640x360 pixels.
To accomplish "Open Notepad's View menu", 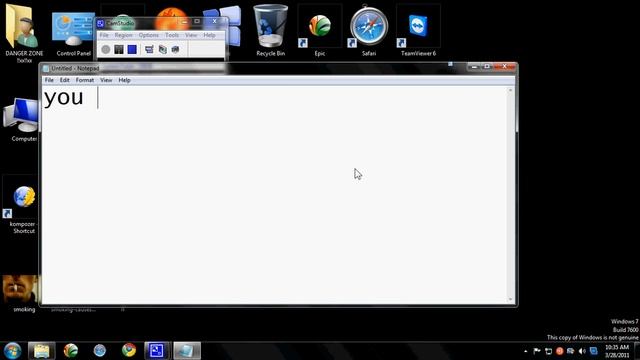I will coord(106,80).
